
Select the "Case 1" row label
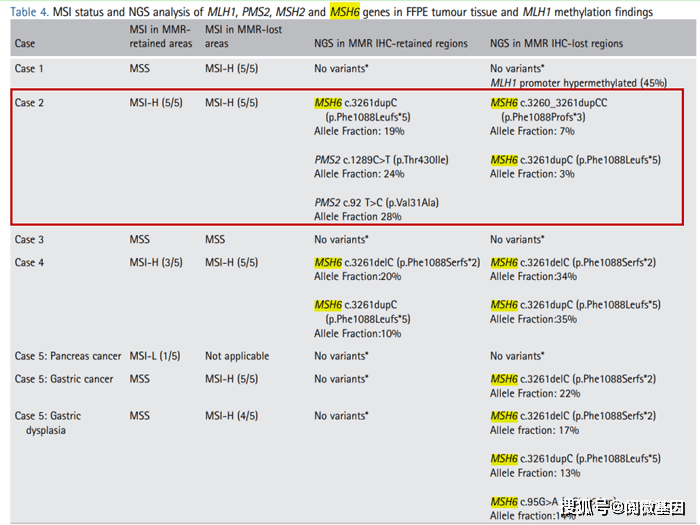tap(30, 68)
